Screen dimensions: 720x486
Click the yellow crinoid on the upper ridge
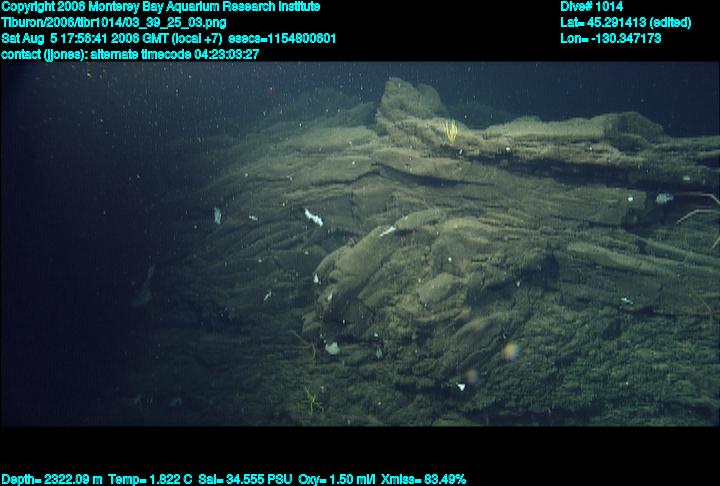(451, 131)
